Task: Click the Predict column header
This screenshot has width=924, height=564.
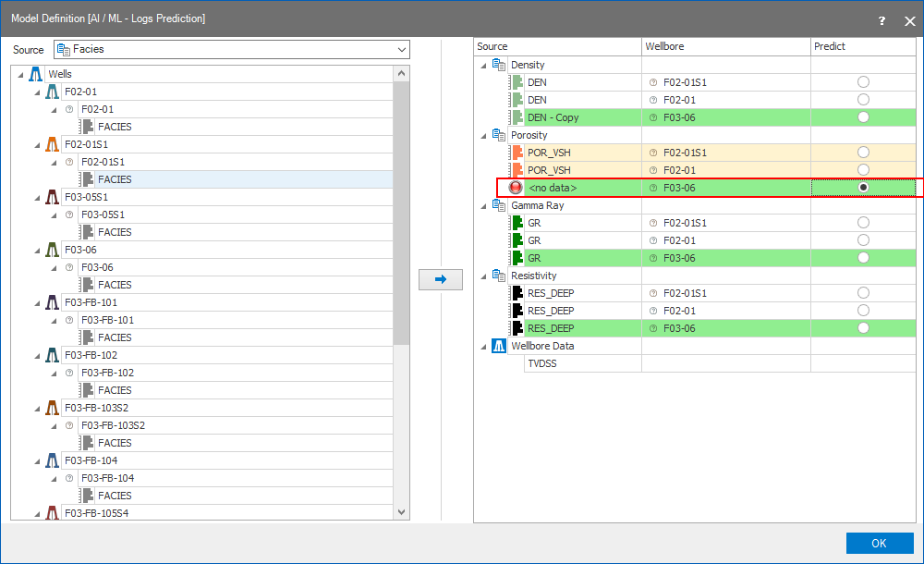Action: pyautogui.click(x=864, y=46)
